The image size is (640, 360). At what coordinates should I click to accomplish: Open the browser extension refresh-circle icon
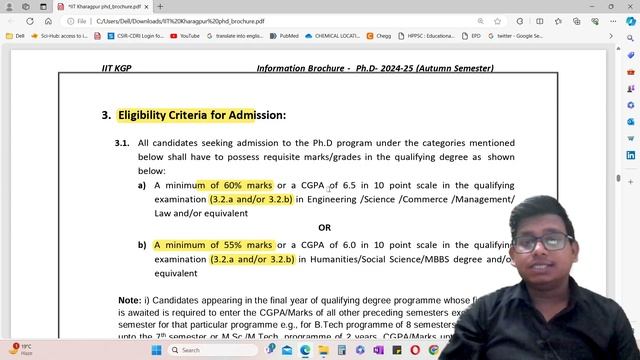click(x=520, y=21)
